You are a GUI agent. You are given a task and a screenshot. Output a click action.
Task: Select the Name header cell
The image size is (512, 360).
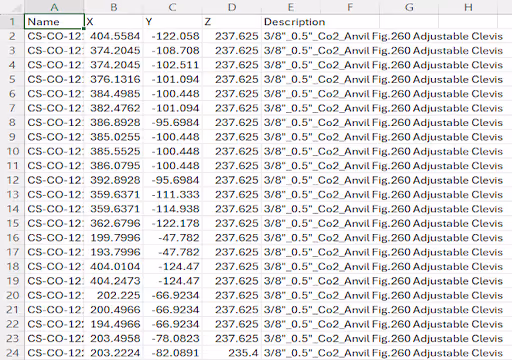tap(54, 22)
